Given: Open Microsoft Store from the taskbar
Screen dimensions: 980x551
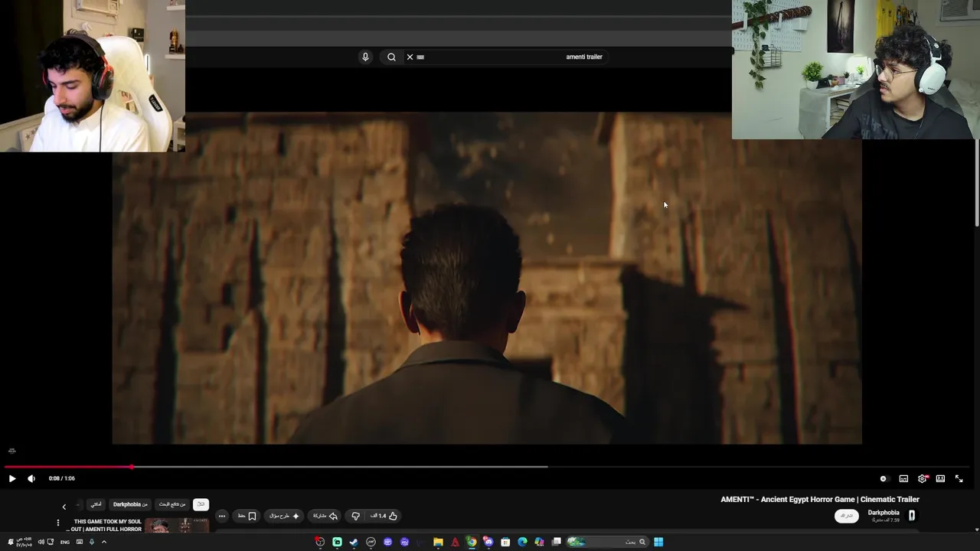Looking at the screenshot, I should [x=505, y=542].
